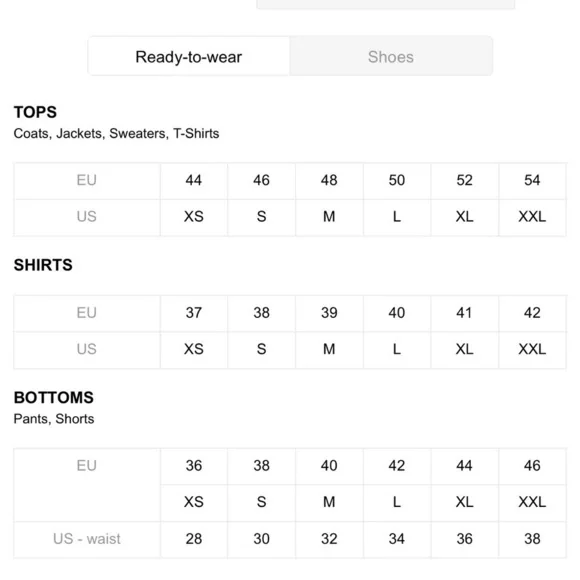This screenshot has height=580, width=580.
Task: Click US waist size 34 cell
Action: click(397, 539)
